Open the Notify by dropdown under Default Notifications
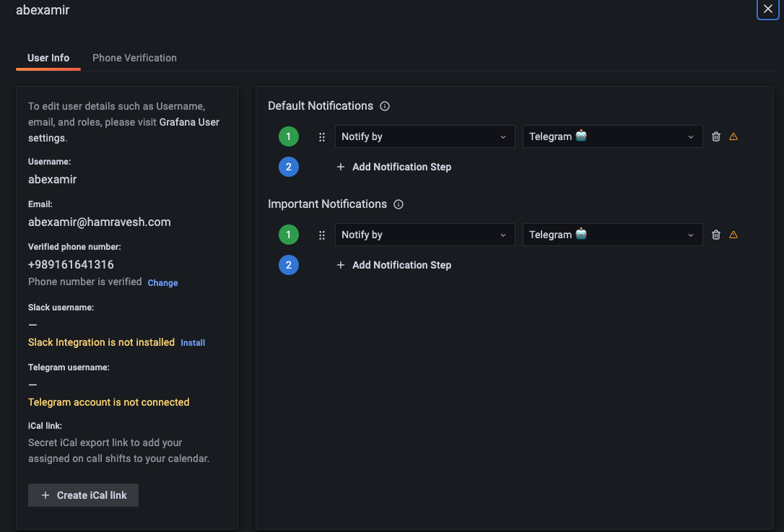784x532 pixels. [424, 136]
